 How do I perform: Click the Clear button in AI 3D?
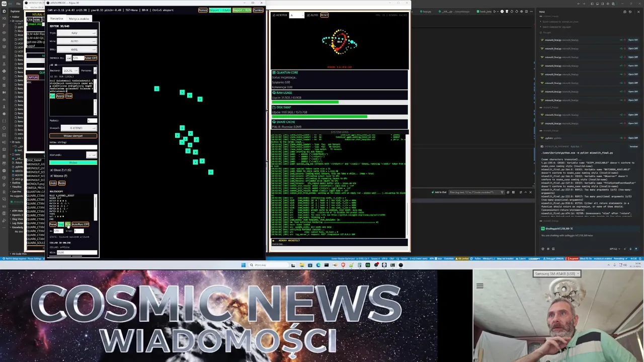point(68,96)
